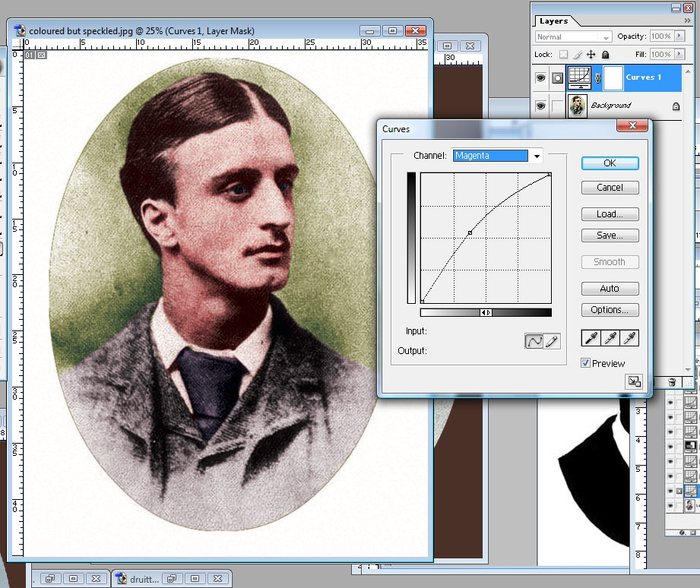Screen dimensions: 700x588
Task: Click the OK button in Curves
Action: click(x=610, y=163)
